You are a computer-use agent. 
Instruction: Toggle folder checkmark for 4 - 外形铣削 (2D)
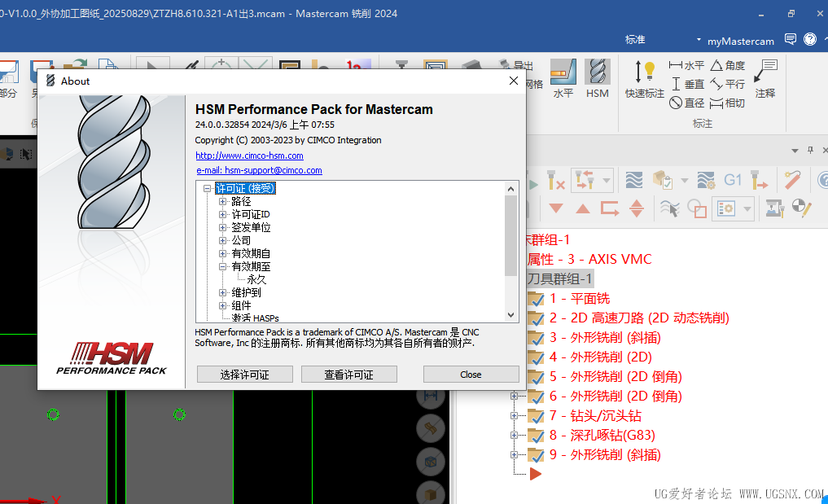coord(536,357)
